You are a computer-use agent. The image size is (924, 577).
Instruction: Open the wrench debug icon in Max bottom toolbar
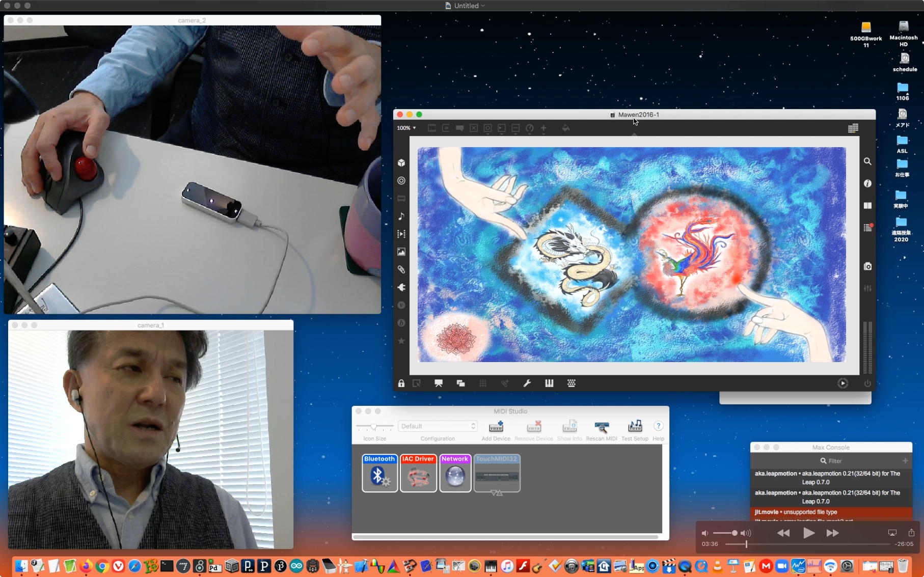(527, 383)
